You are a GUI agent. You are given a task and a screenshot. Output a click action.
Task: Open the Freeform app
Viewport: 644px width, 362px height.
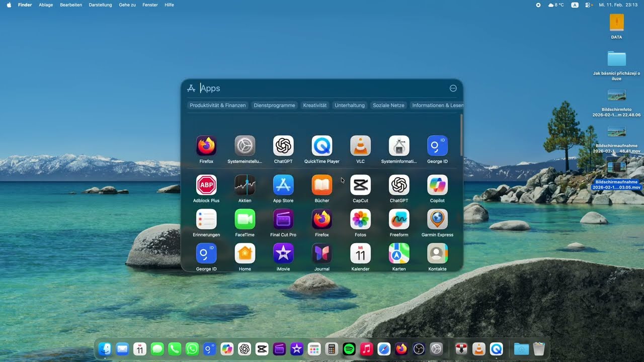[399, 219]
